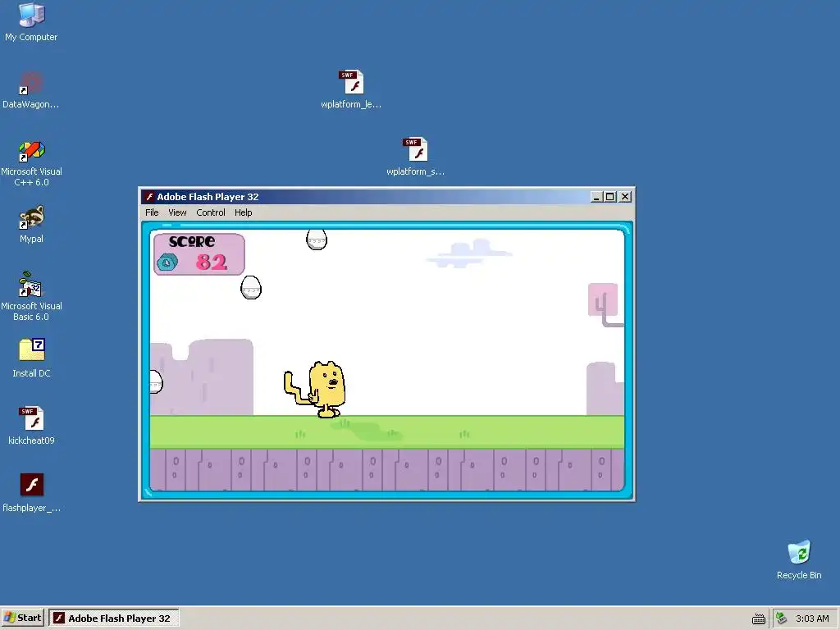Click the yellow Wubbzy character
Screen dimensions: 840x630
coord(316,390)
